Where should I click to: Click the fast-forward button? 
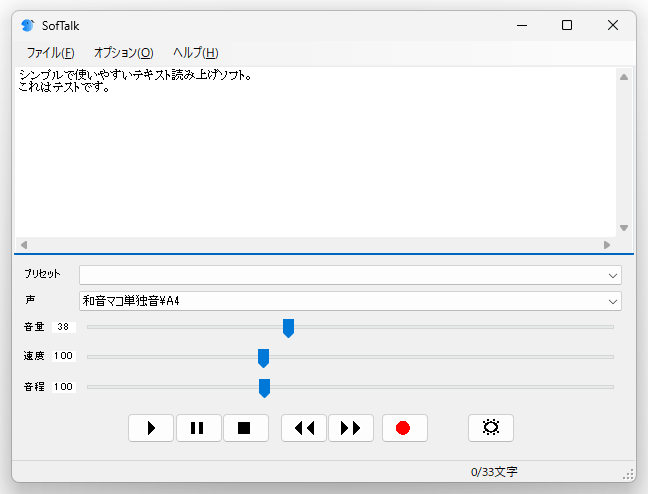[351, 428]
